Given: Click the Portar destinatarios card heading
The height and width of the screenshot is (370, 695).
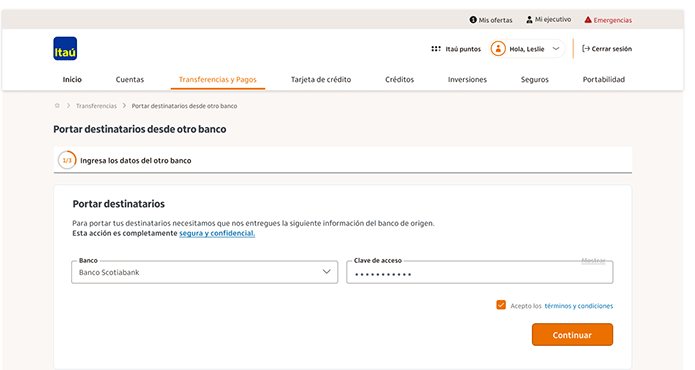Looking at the screenshot, I should pos(118,204).
